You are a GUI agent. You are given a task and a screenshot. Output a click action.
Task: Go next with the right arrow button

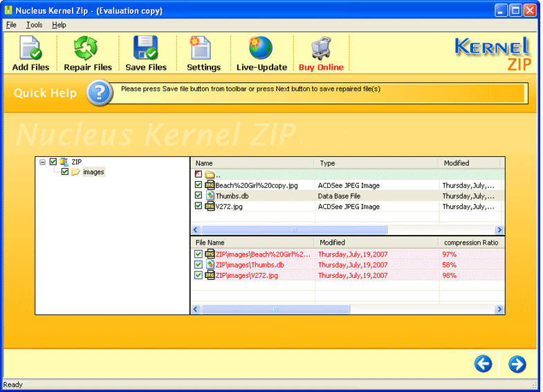[x=517, y=364]
